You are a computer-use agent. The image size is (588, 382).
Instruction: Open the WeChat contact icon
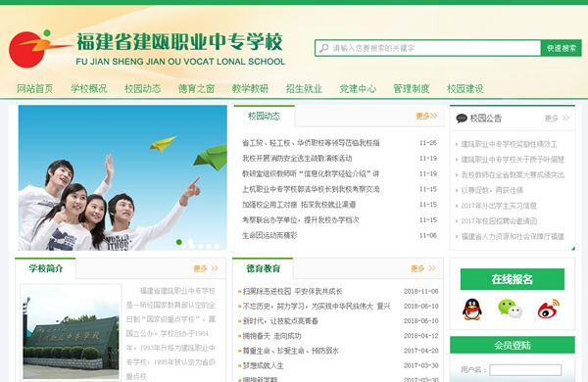pos(510,309)
